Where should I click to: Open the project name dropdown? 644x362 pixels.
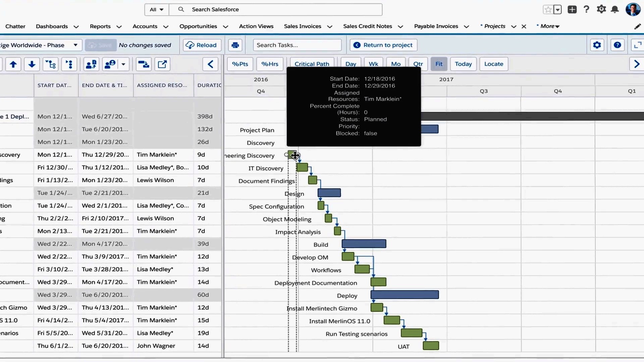75,45
